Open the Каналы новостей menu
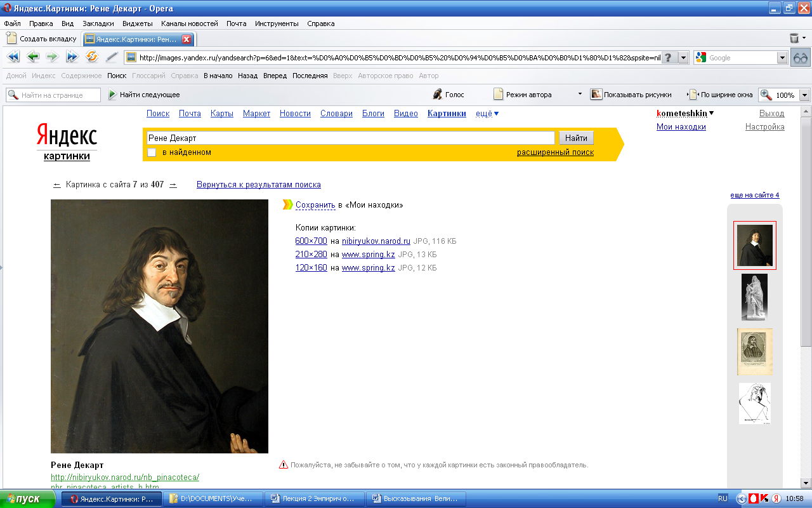This screenshot has height=508, width=812. pos(190,23)
